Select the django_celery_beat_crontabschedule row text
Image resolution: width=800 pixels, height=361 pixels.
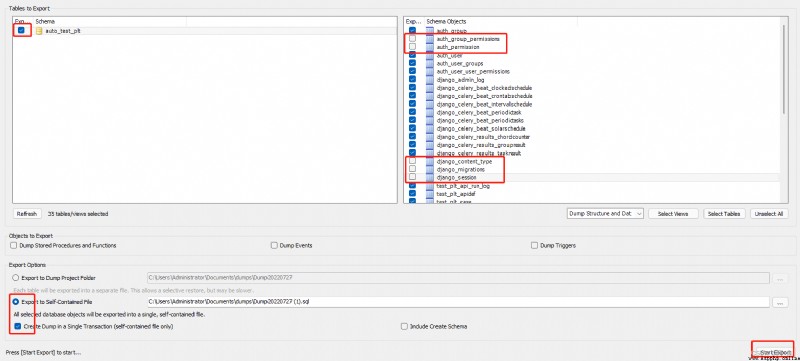484,96
